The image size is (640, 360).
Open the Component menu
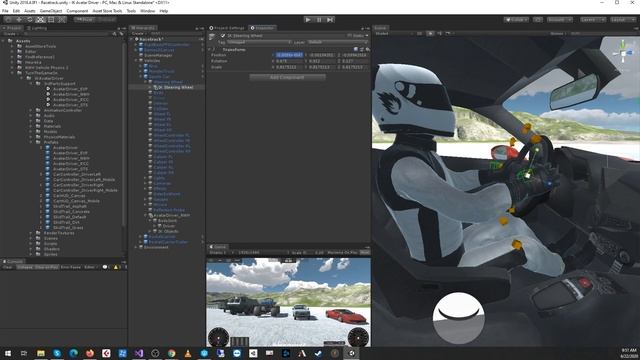click(x=77, y=11)
